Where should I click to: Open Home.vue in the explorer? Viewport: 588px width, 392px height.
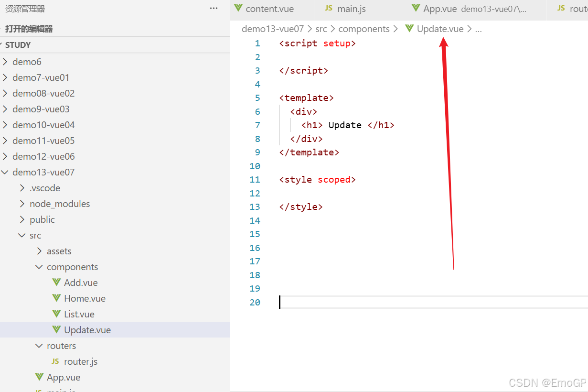85,298
